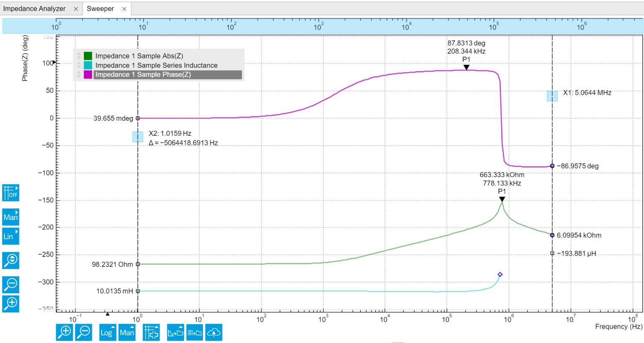Viewport: 644px width, 343px height.
Task: Click the vertical zoom in magnifier icon
Action: (x=11, y=302)
